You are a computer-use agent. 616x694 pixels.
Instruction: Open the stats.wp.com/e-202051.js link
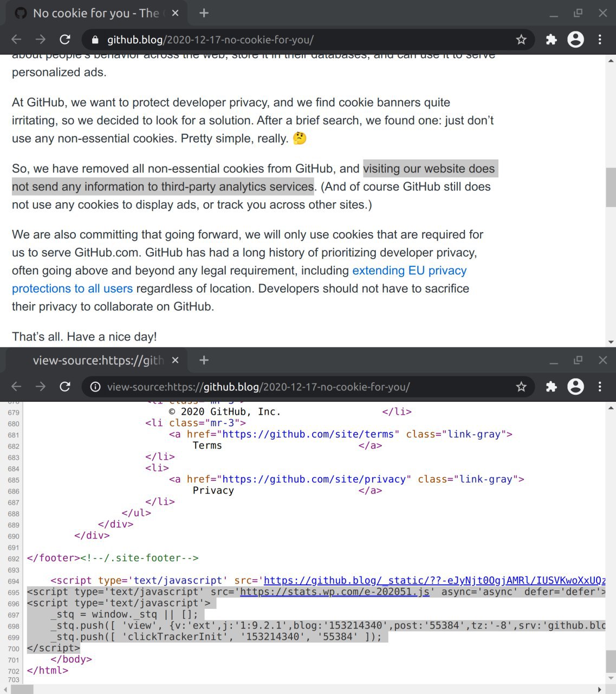click(335, 592)
